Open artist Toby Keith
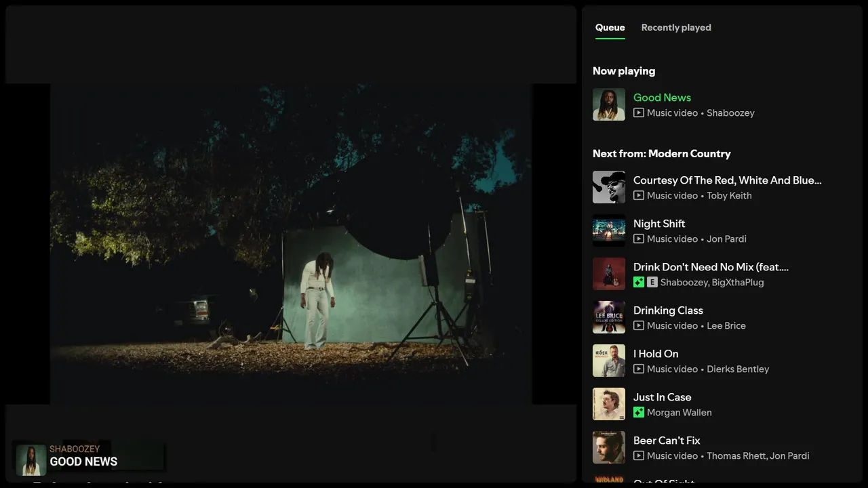Image resolution: width=868 pixels, height=488 pixels. pos(729,196)
